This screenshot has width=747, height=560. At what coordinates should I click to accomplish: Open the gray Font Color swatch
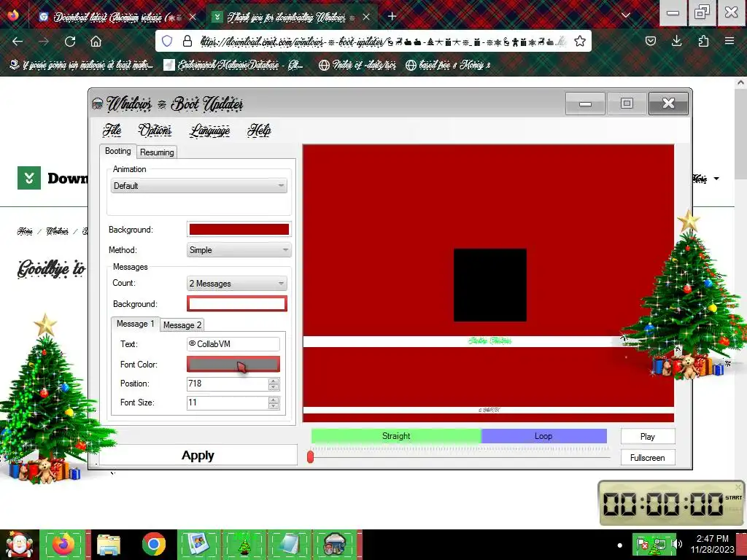point(233,365)
